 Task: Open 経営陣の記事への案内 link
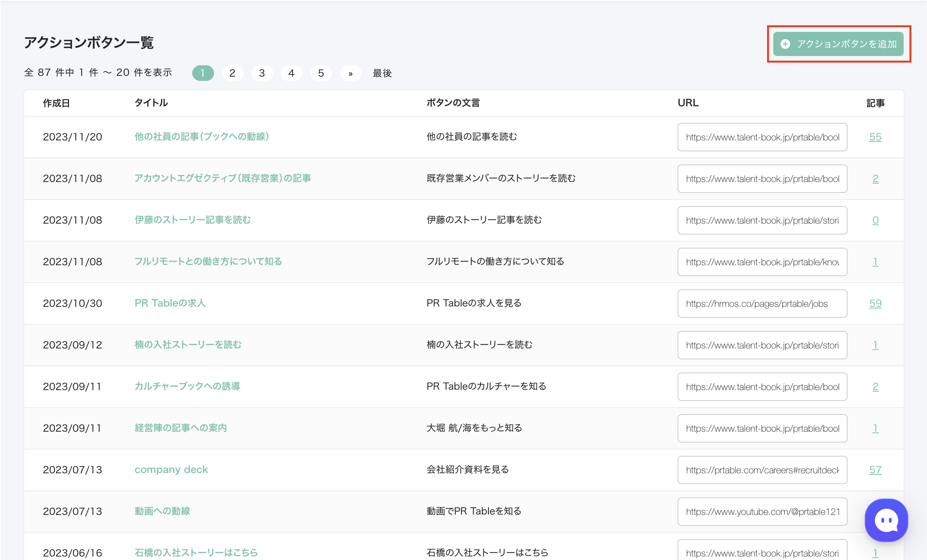pos(181,428)
